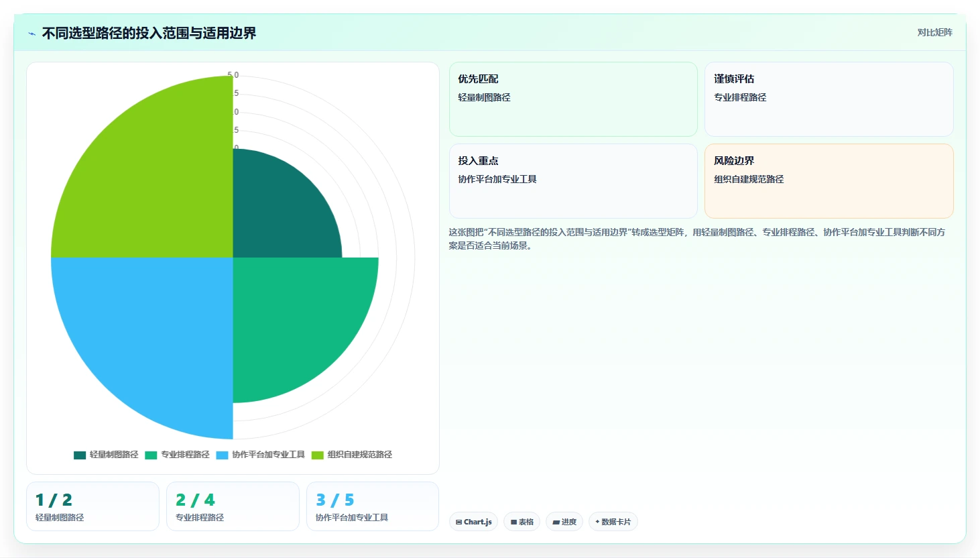
Task: Open the 优先匹配 card
Action: [573, 99]
